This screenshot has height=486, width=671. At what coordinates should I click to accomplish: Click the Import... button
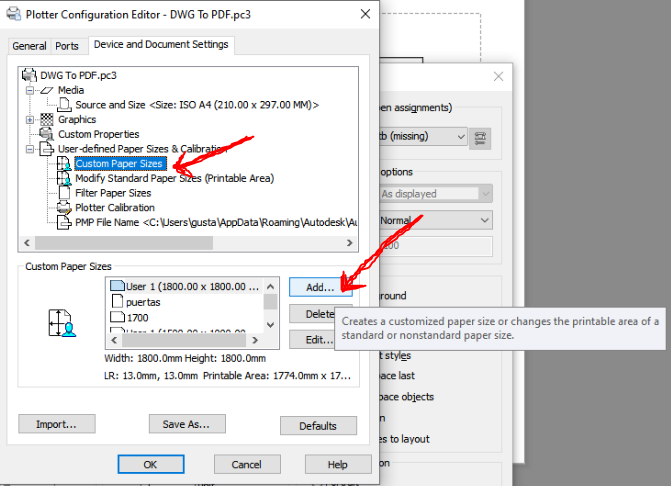[56, 424]
